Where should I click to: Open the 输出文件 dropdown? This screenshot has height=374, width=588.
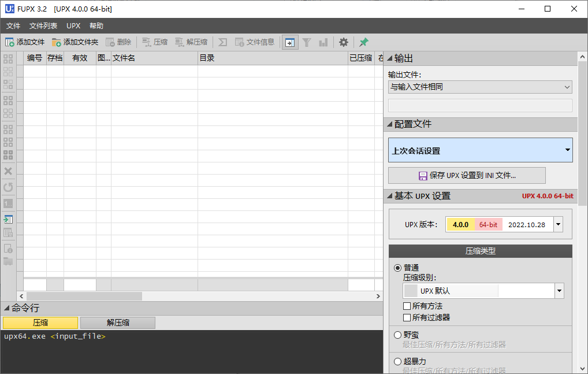pyautogui.click(x=480, y=87)
